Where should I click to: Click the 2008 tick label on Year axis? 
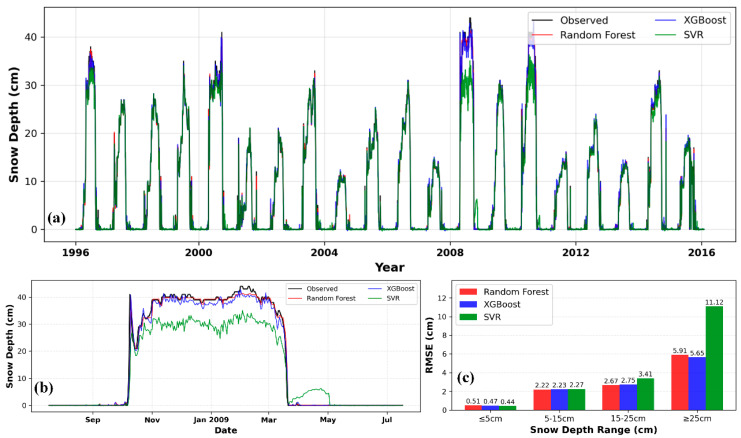450,252
